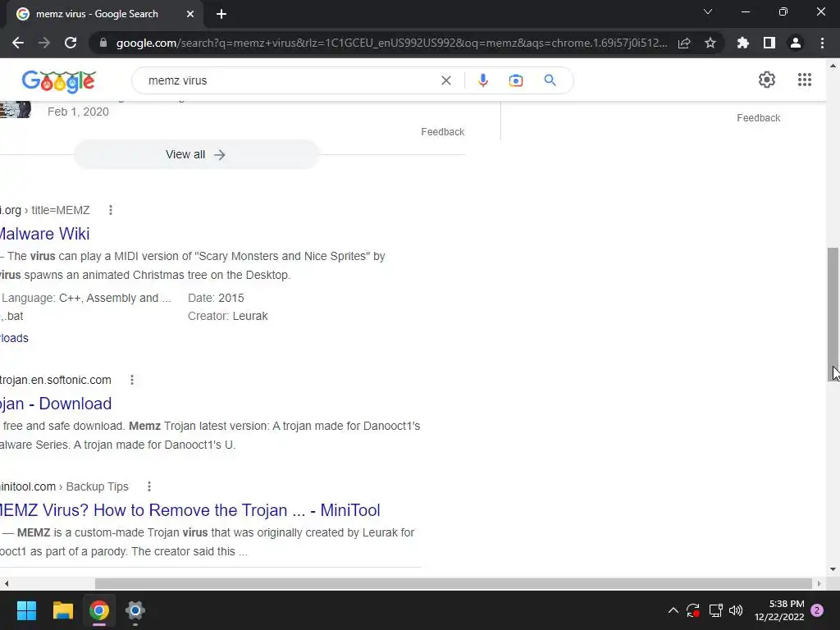Image resolution: width=840 pixels, height=630 pixels.
Task: Open network status tray icon
Action: [x=715, y=610]
